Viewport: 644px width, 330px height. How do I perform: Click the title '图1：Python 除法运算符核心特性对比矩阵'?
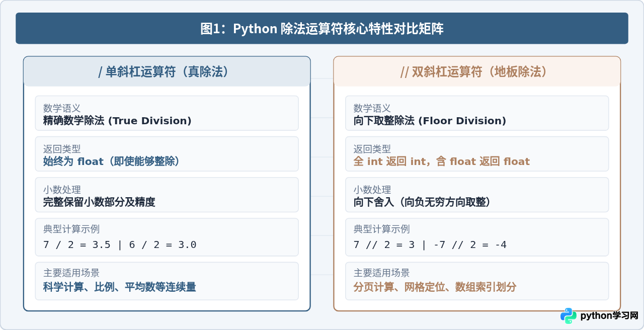point(322,29)
